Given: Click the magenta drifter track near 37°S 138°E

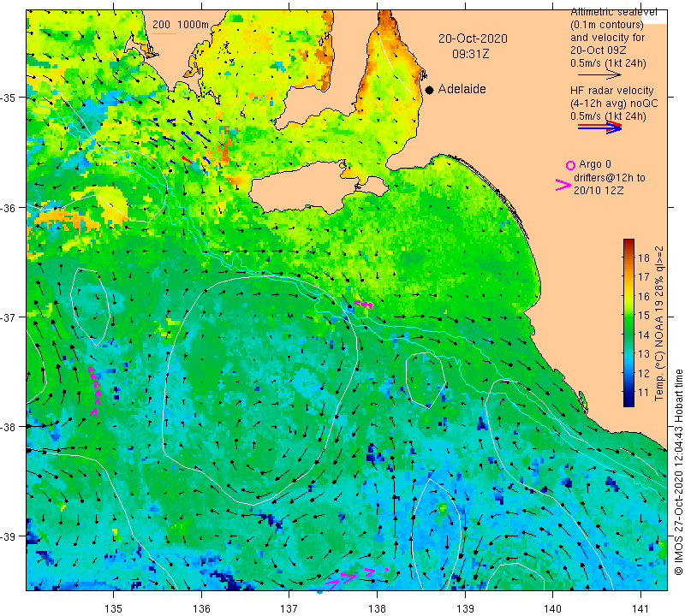Looking at the screenshot, I should 363,304.
